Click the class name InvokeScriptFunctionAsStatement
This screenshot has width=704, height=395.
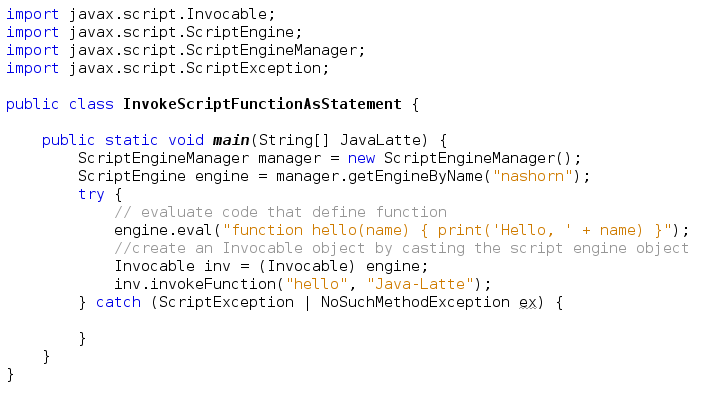point(262,104)
